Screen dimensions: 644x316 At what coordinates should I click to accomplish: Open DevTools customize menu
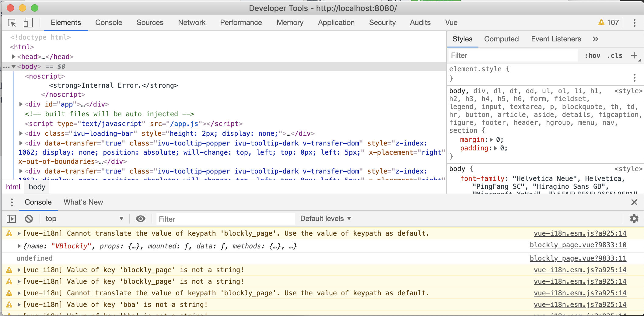(634, 23)
